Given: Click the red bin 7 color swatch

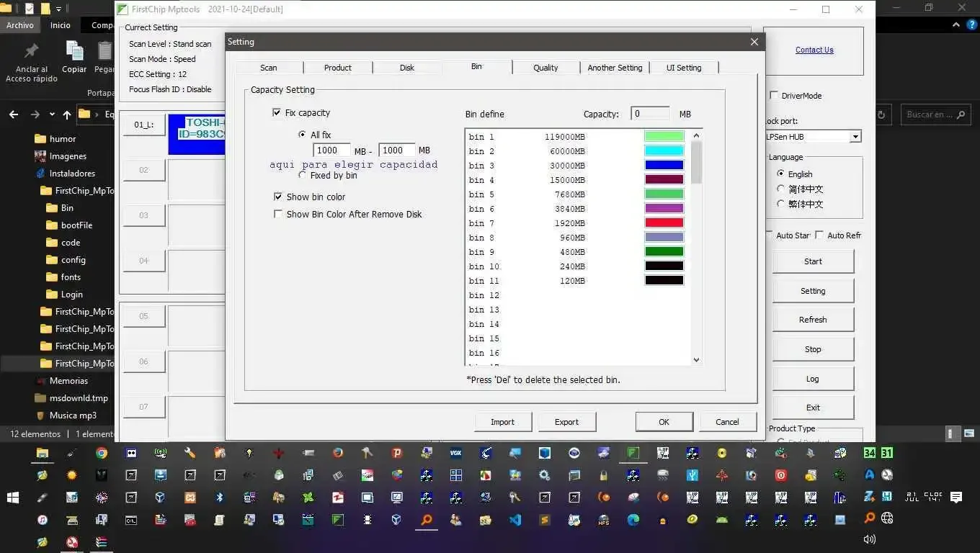Looking at the screenshot, I should (x=664, y=222).
